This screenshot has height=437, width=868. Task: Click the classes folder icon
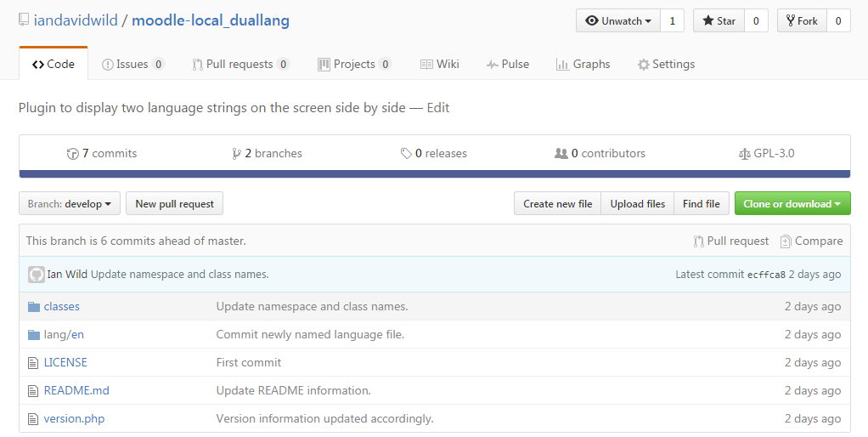[34, 306]
